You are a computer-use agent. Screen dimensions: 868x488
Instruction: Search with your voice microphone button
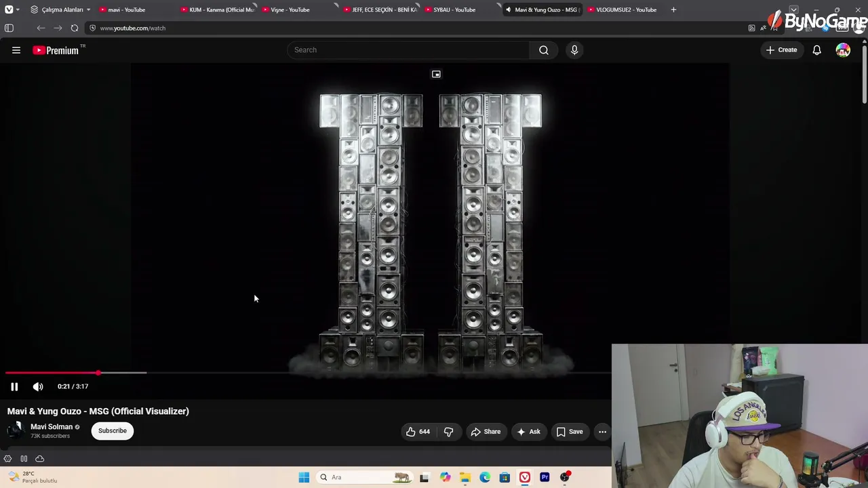click(x=574, y=50)
